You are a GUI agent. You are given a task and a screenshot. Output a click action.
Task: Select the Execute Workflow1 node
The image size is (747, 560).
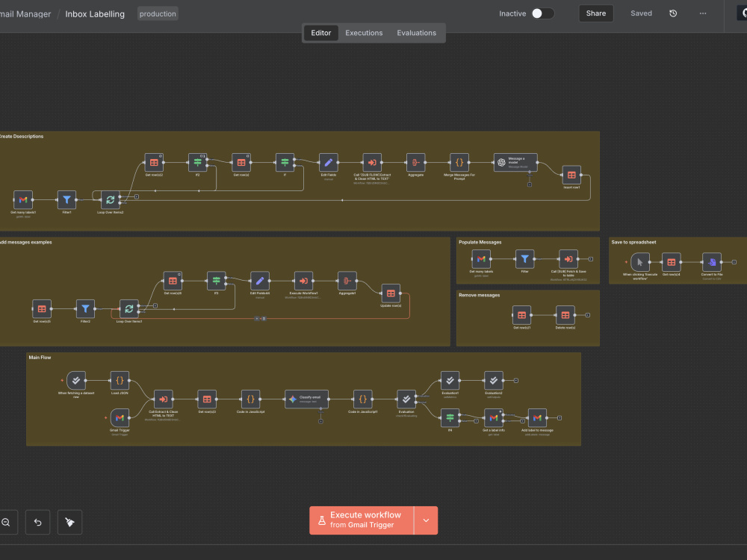[x=303, y=281]
